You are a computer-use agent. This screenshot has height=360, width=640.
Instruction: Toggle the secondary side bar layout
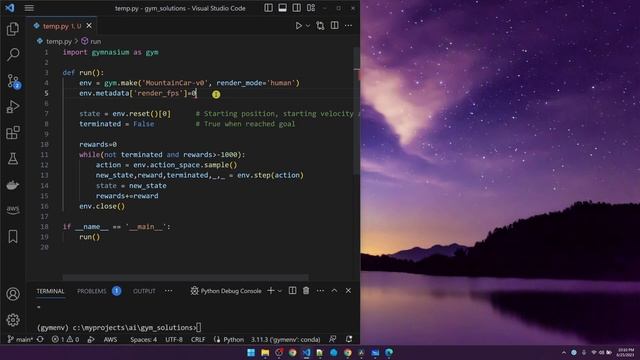coord(297,8)
